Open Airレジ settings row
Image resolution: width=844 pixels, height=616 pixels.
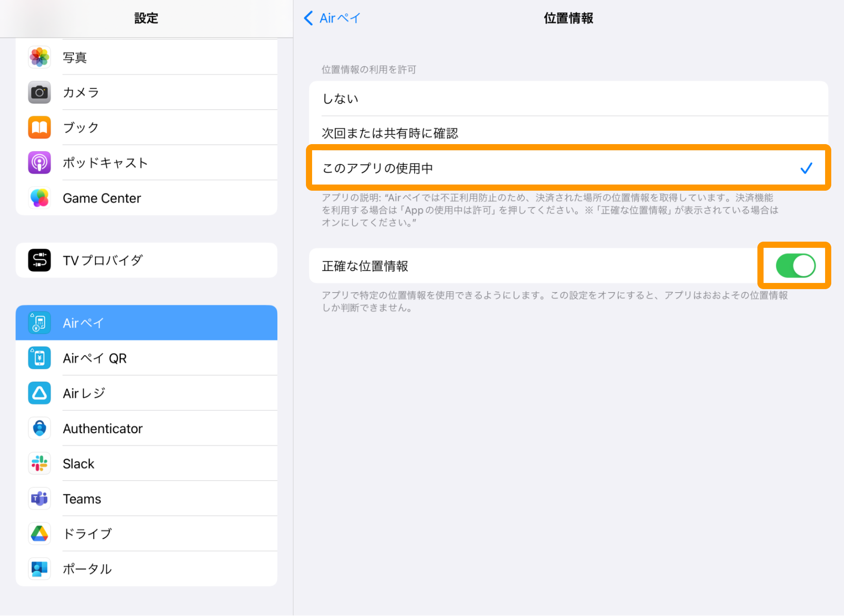click(146, 393)
